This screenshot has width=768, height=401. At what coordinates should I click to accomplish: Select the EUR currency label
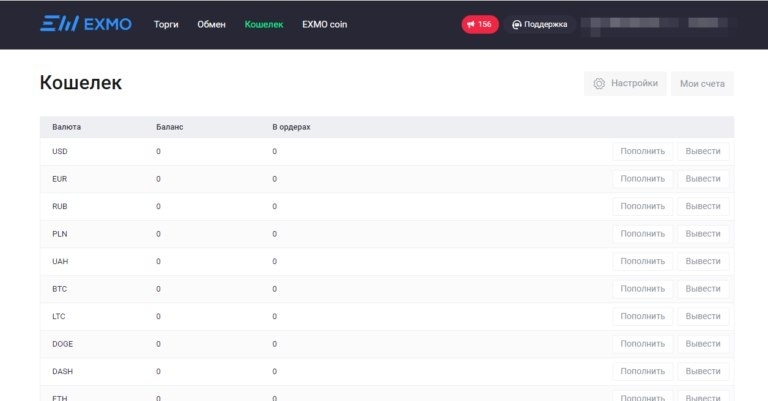pos(59,179)
